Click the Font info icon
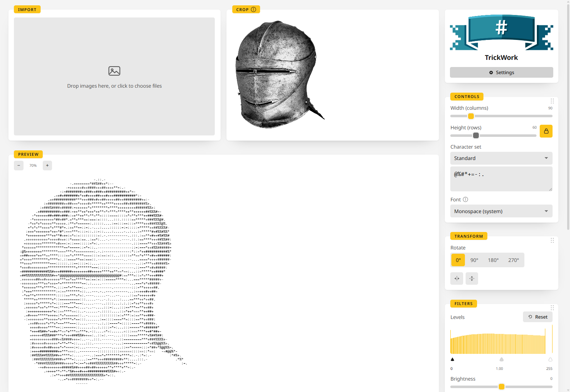570x392 pixels. [x=465, y=200]
